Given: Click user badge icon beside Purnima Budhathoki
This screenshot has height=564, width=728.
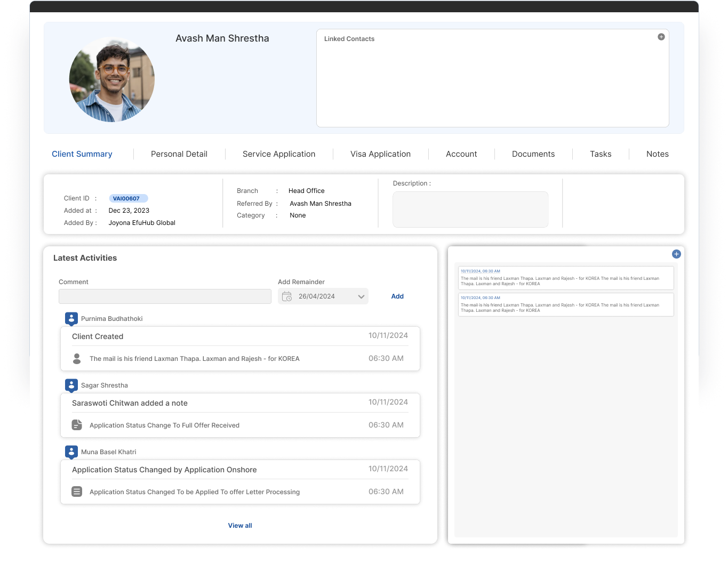Looking at the screenshot, I should point(71,319).
